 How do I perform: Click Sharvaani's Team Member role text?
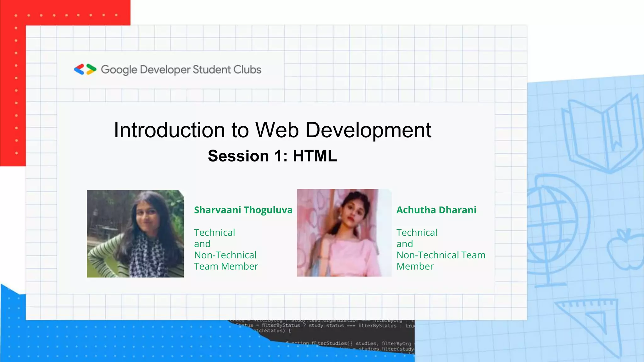pyautogui.click(x=226, y=266)
